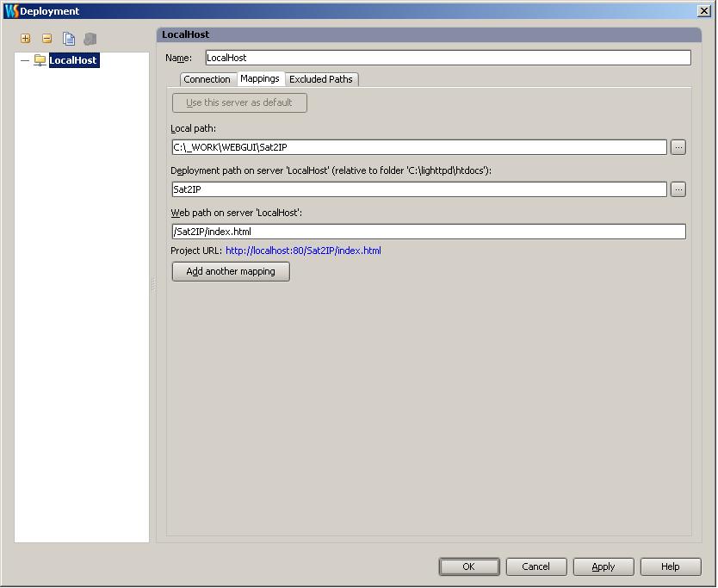Image resolution: width=718 pixels, height=588 pixels.
Task: Open the Excluded Paths tab
Action: tap(320, 79)
